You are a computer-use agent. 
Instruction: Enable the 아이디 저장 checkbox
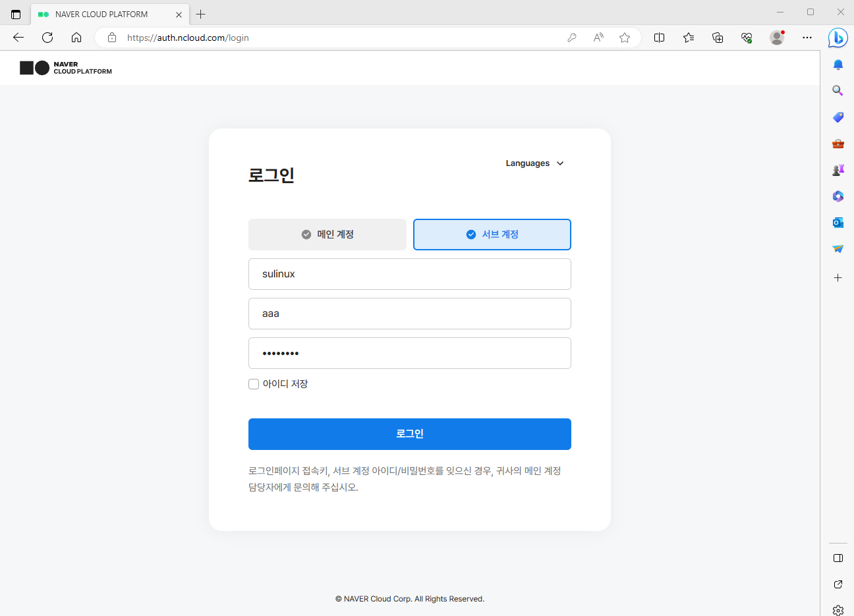tap(254, 384)
